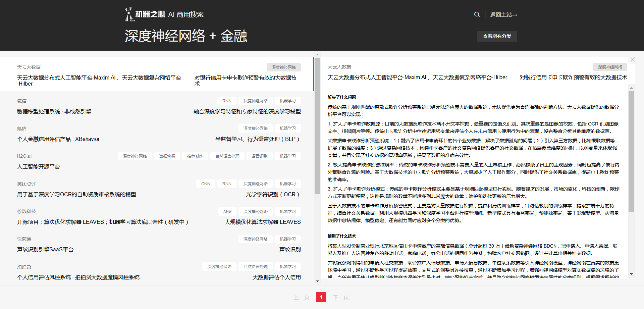Go to 下一页 pagination link
The height and width of the screenshot is (309, 644).
(341, 297)
